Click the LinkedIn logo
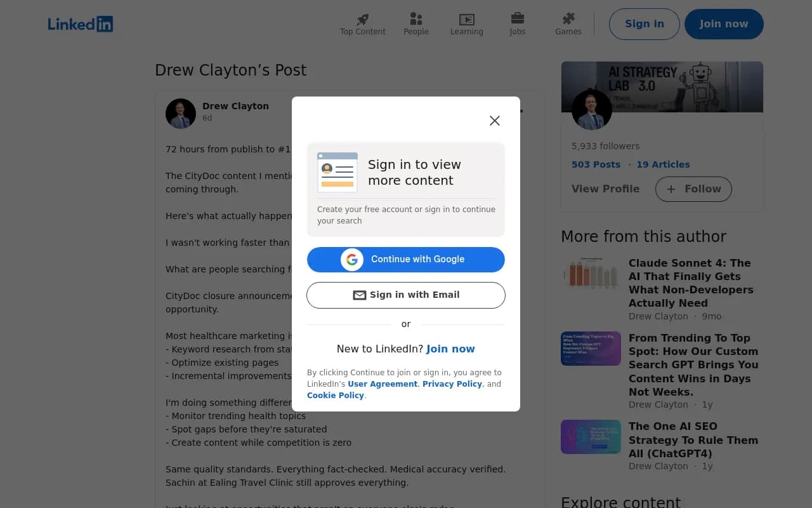The width and height of the screenshot is (812, 508). pos(80,23)
